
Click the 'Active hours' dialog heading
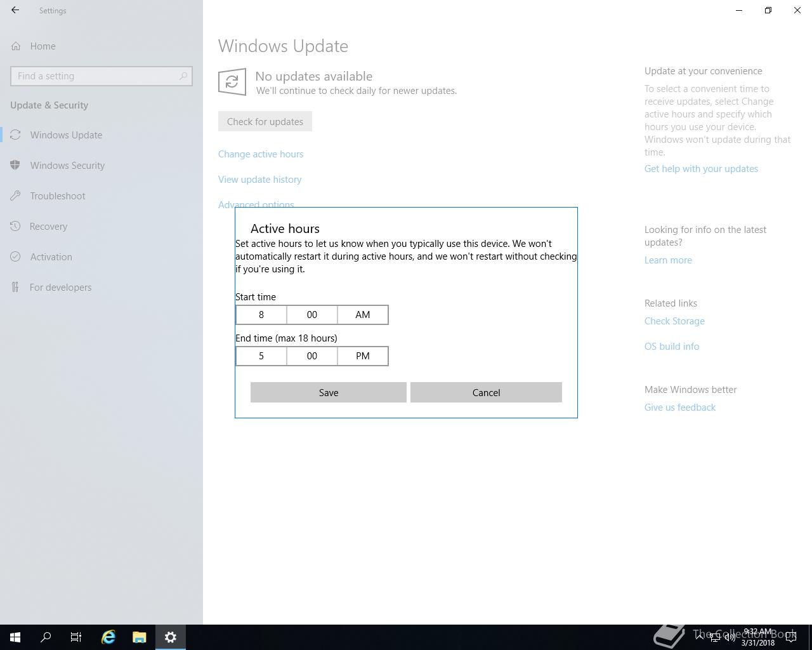click(x=285, y=229)
